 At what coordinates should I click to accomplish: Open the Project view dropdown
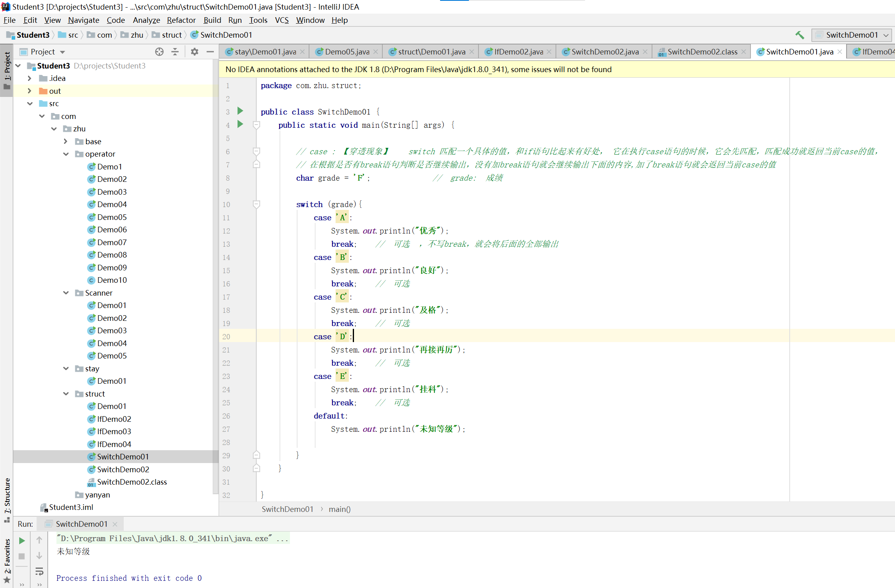point(62,52)
